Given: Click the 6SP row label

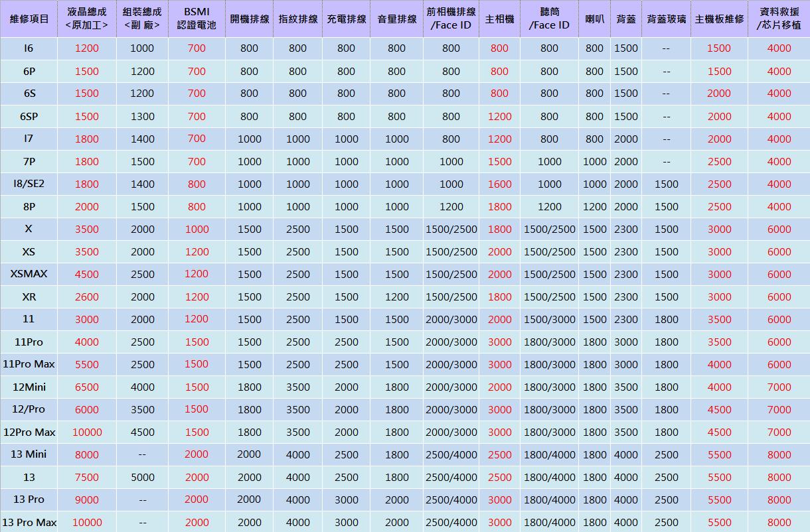Looking at the screenshot, I should coord(29,116).
